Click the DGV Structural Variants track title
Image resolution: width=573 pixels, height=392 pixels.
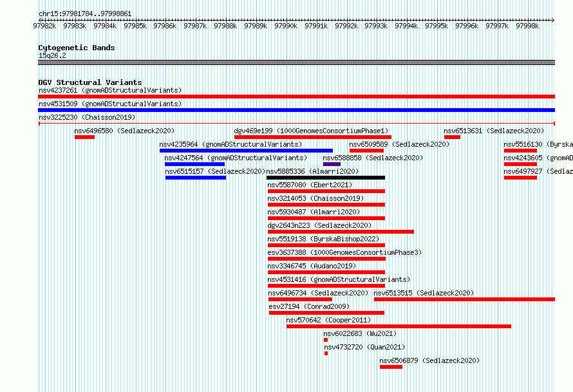[90, 82]
